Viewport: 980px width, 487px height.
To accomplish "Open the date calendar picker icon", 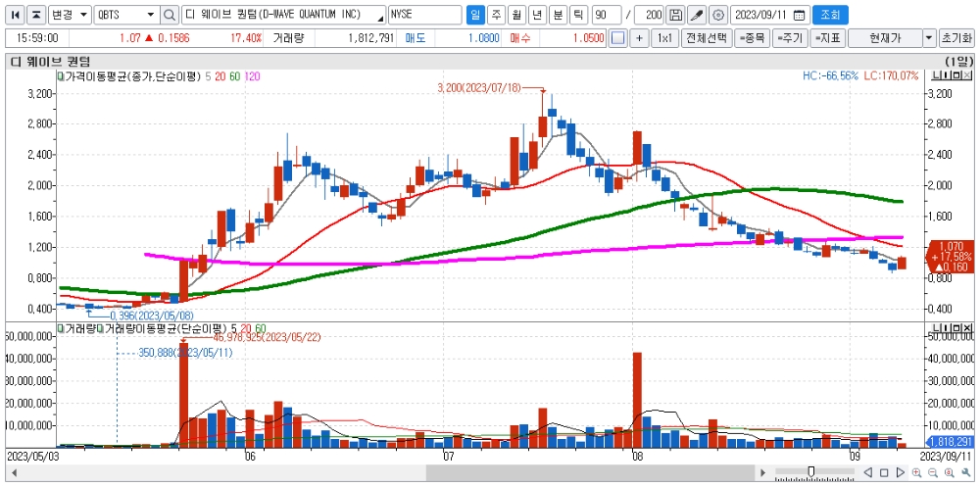I will tap(800, 15).
